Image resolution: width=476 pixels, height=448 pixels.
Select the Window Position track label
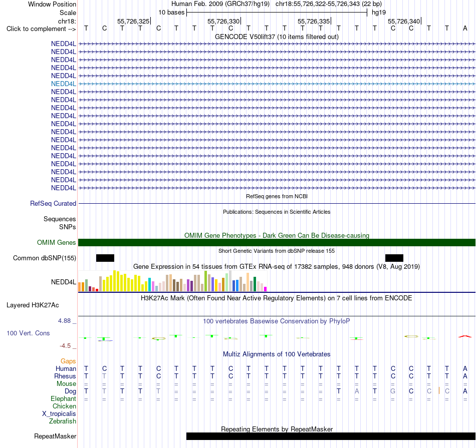click(x=52, y=4)
